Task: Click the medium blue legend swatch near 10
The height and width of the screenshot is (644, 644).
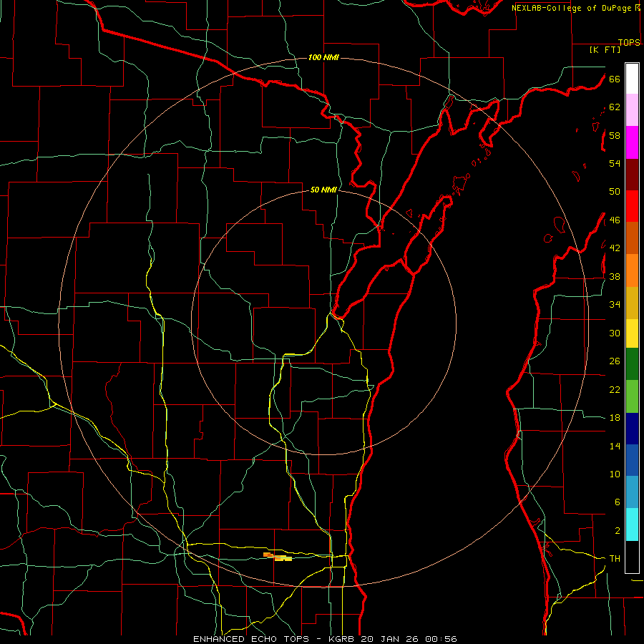Action: click(x=632, y=460)
